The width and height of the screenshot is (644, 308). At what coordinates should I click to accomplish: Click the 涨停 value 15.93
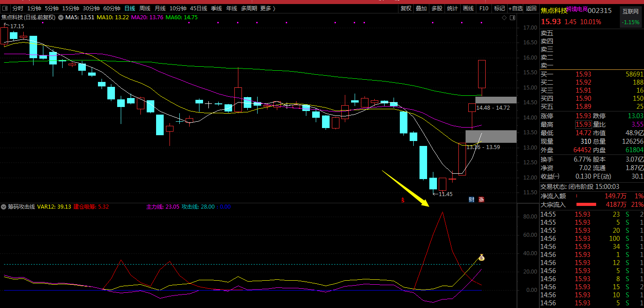pyautogui.click(x=583, y=116)
